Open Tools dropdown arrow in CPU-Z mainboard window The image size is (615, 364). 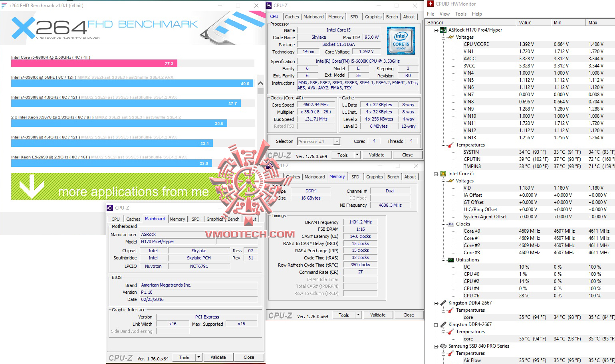tap(198, 357)
